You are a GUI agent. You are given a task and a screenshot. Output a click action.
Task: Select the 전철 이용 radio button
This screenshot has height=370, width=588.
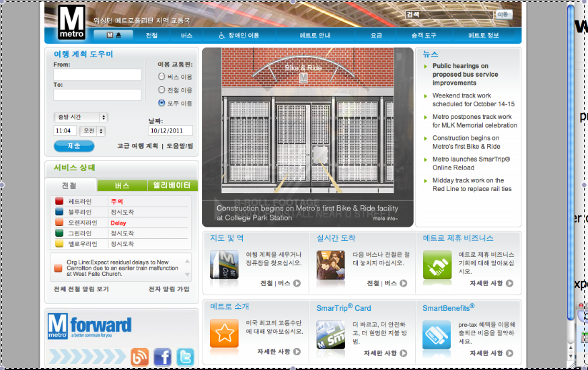pyautogui.click(x=161, y=89)
